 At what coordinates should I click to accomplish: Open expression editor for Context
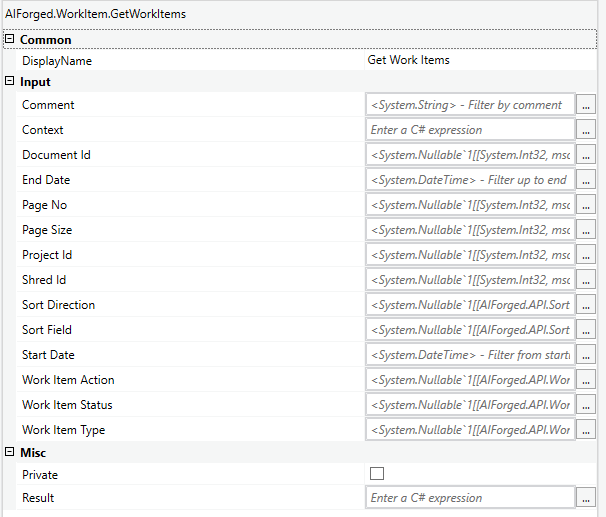[x=586, y=129]
